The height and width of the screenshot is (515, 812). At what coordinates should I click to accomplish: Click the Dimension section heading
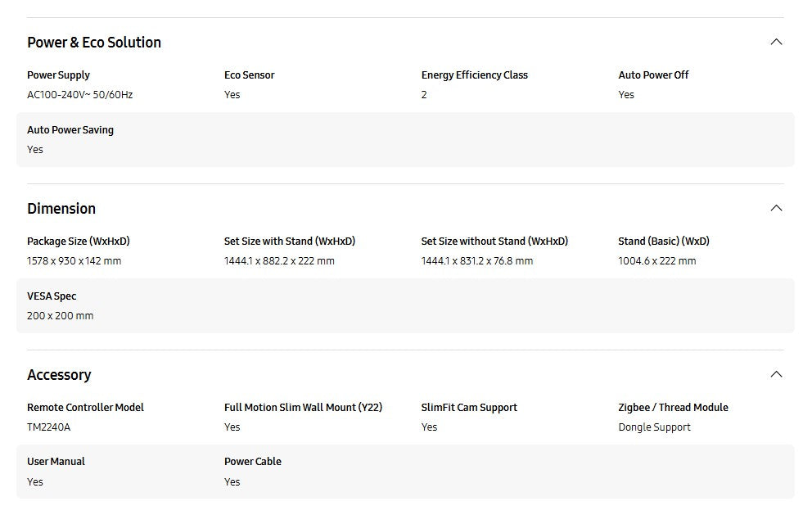point(61,209)
